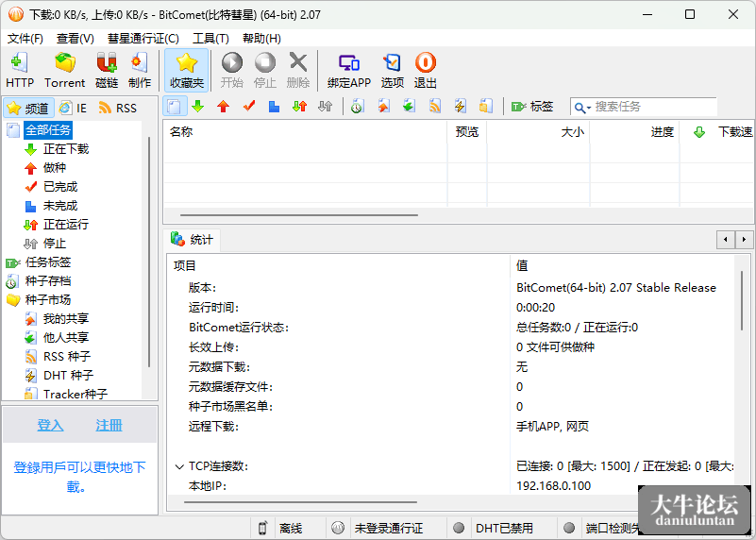Open the 标签 tag filter
This screenshot has height=540, width=756.
coord(531,106)
